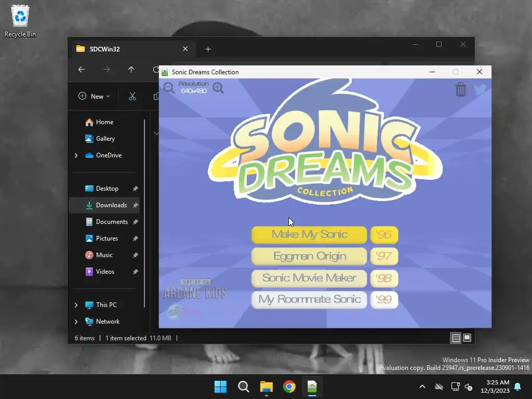Select the '99 year badge
This screenshot has width=532, height=399.
point(384,300)
